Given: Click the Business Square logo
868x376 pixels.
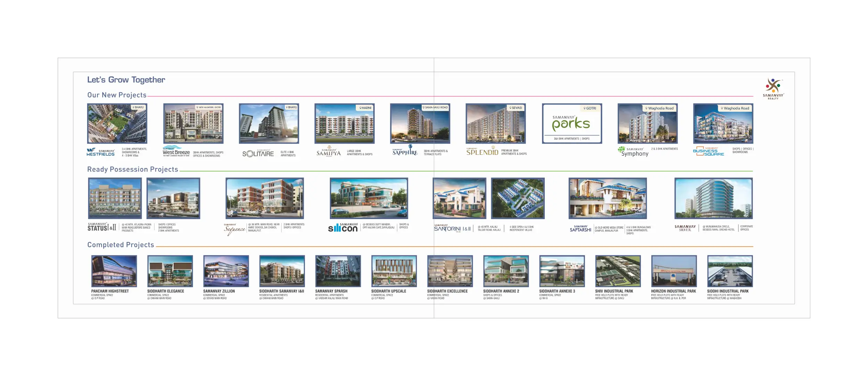Looking at the screenshot, I should pyautogui.click(x=708, y=151).
